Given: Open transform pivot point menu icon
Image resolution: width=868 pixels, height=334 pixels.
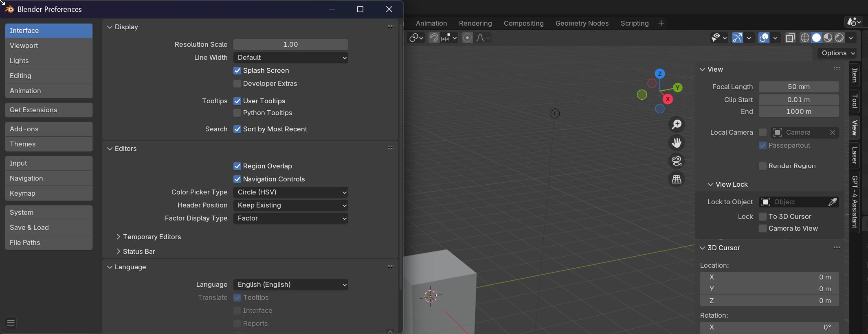Looking at the screenshot, I should click(416, 38).
